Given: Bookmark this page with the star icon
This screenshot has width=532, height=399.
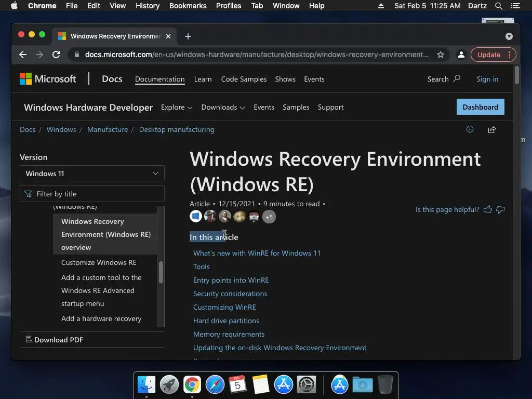Looking at the screenshot, I should (441, 55).
